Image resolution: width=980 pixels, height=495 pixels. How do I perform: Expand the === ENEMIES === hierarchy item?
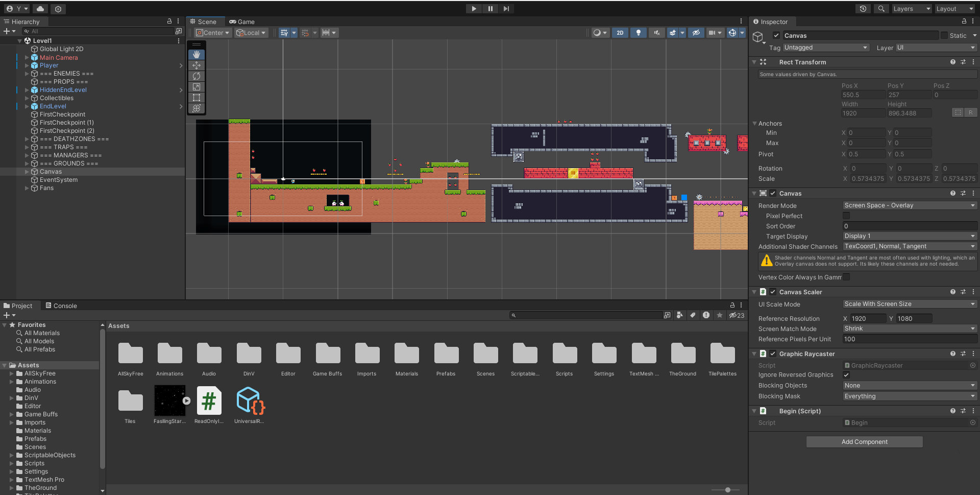click(x=27, y=74)
